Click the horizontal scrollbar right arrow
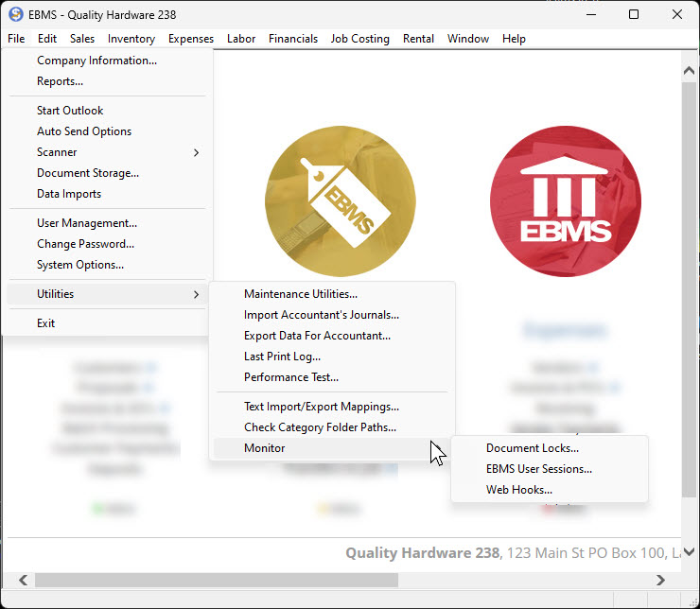 pyautogui.click(x=661, y=580)
